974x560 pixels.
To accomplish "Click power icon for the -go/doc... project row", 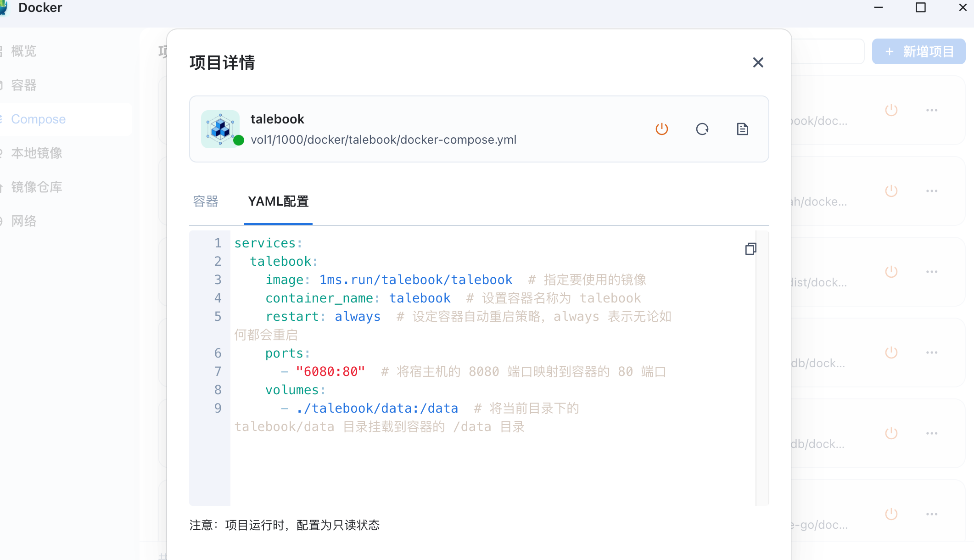I will coord(891,514).
